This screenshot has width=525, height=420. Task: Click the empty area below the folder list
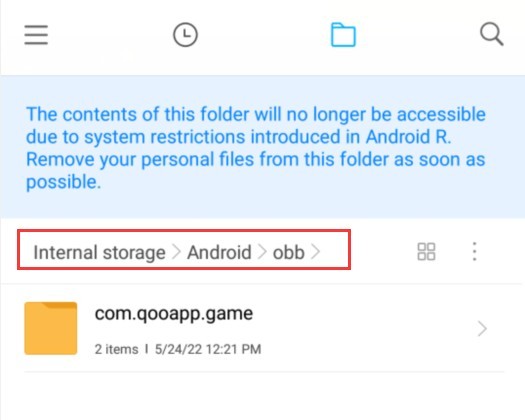click(x=262, y=396)
